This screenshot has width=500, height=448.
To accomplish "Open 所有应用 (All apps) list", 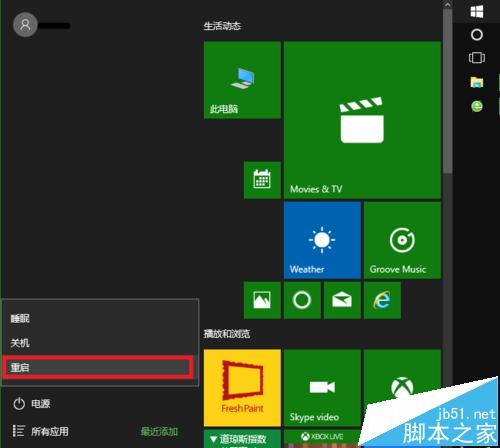I will tap(40, 431).
